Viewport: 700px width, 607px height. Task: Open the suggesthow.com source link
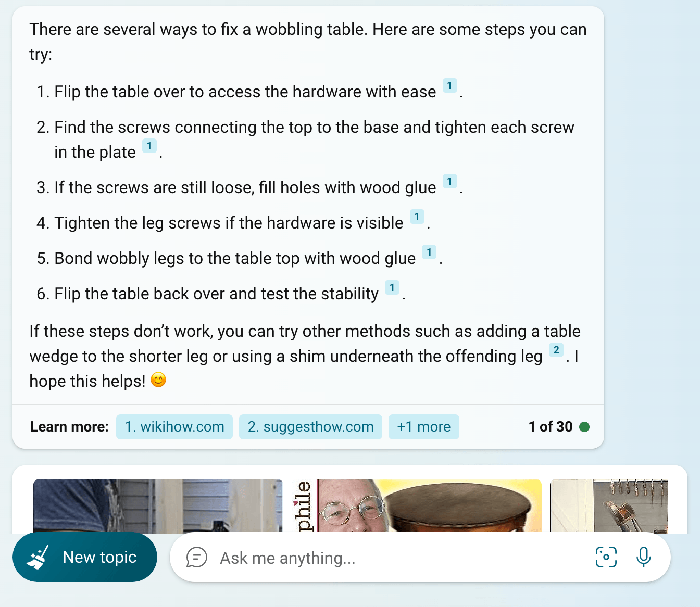(310, 427)
